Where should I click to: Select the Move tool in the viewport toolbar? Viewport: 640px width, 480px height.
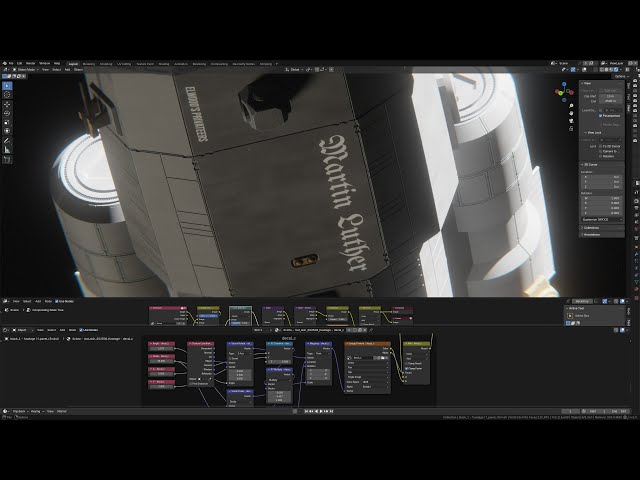point(7,105)
